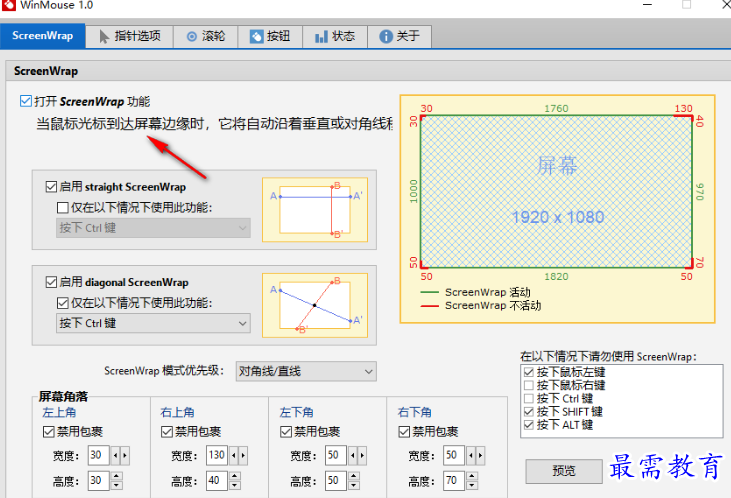Decrease 左上角 宽度 with left arrow
731x498 pixels.
tap(116, 456)
